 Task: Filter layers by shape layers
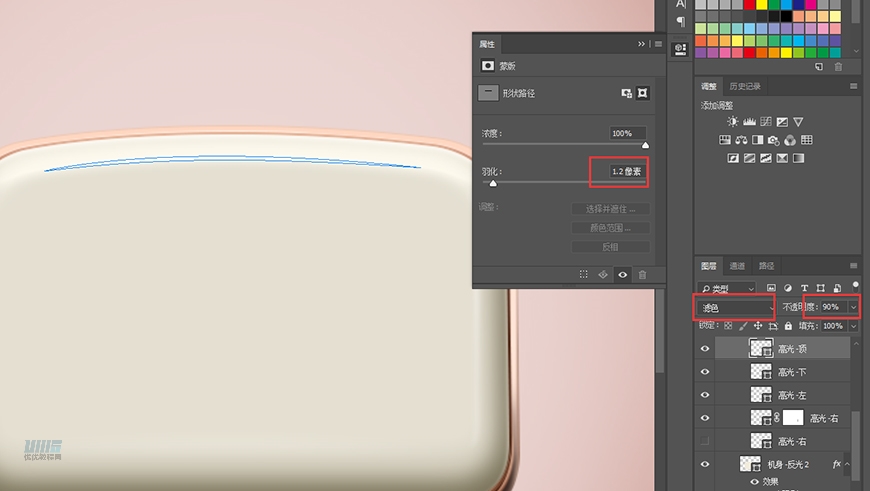(821, 287)
